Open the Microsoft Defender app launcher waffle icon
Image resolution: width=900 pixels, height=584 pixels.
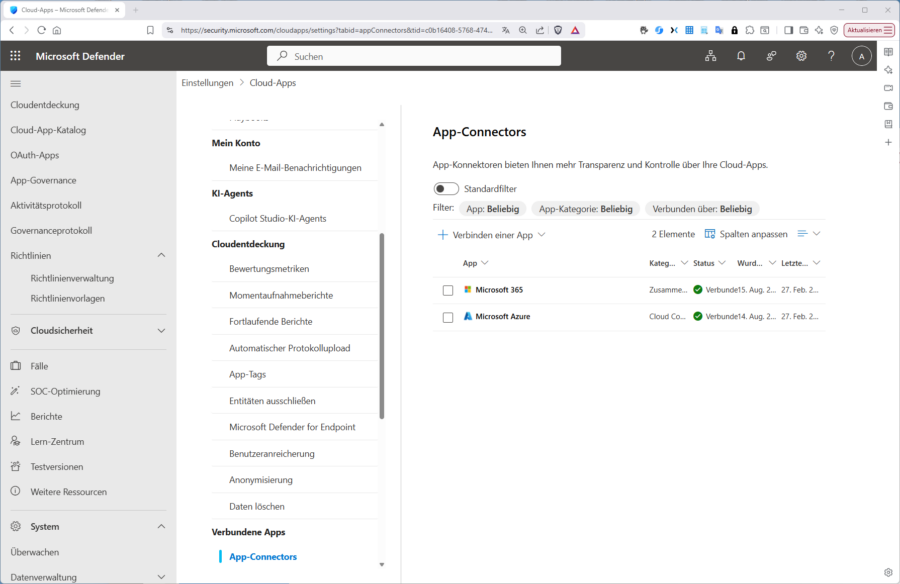tap(15, 56)
